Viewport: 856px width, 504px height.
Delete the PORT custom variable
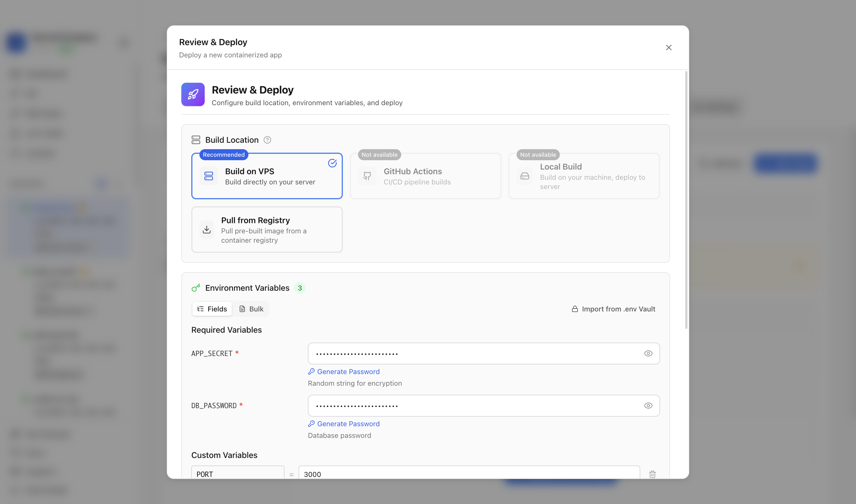click(652, 474)
